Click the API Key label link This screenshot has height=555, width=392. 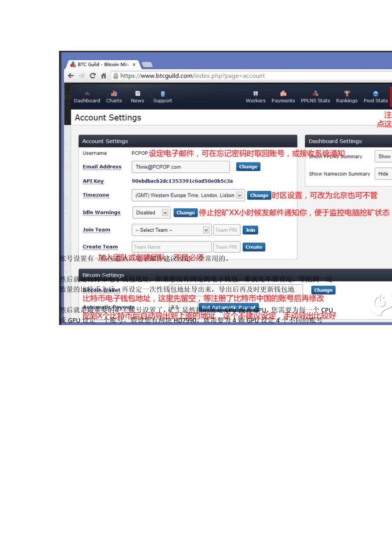pos(93,181)
